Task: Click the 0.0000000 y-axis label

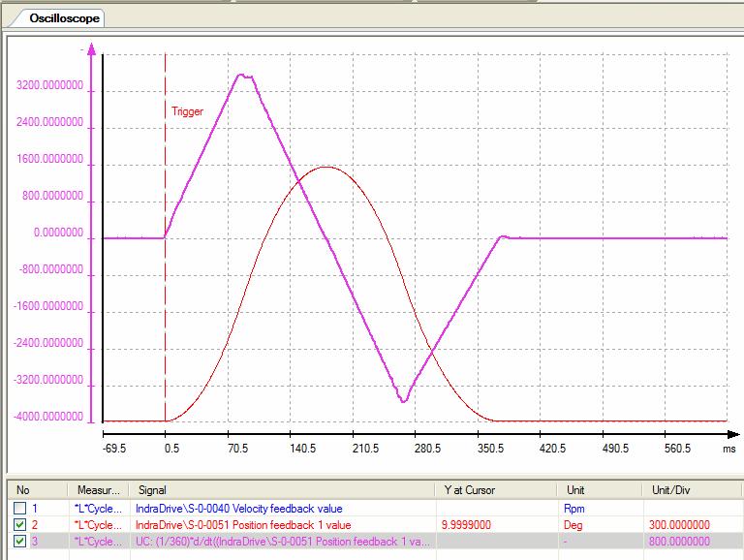Action: coord(58,233)
